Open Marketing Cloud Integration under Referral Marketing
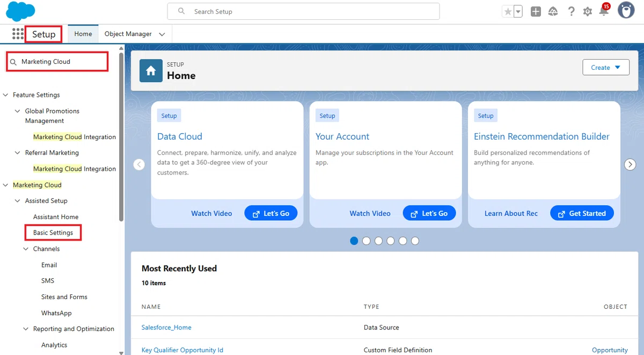 74,169
